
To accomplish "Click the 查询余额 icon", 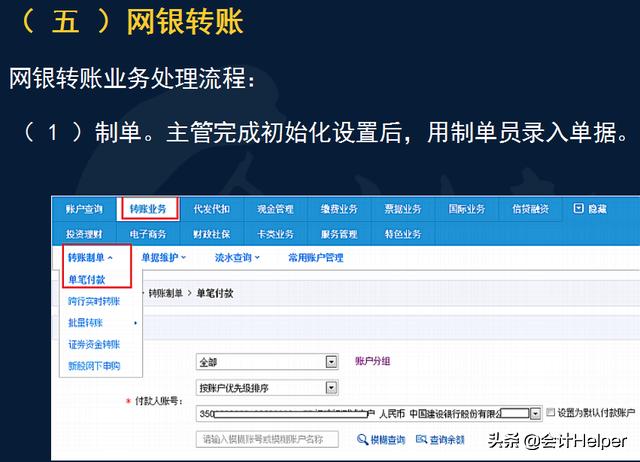I will pos(421,439).
